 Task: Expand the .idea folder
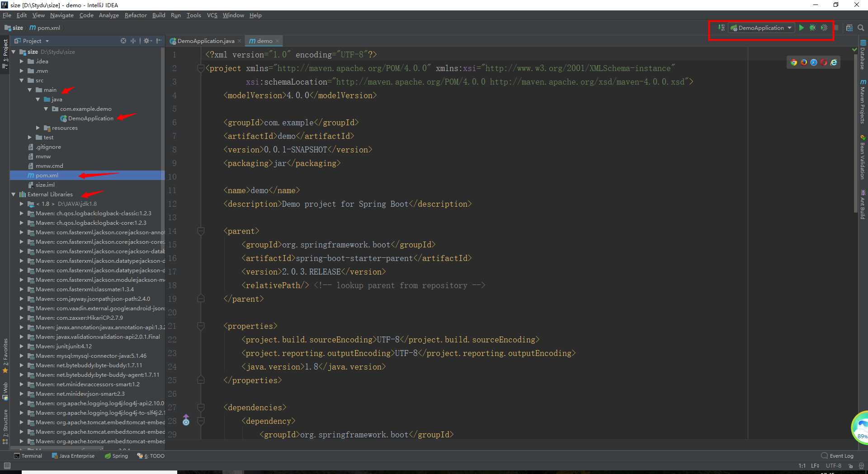21,62
